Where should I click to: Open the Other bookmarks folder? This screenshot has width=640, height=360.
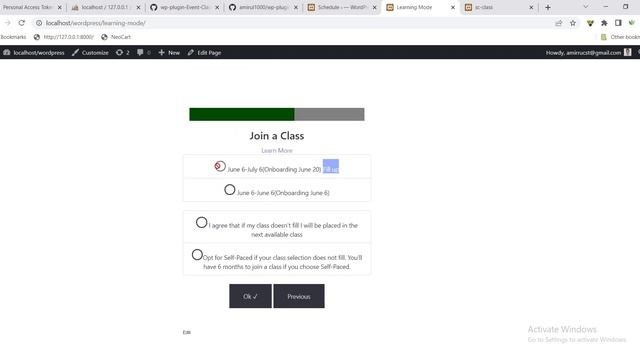click(x=620, y=37)
